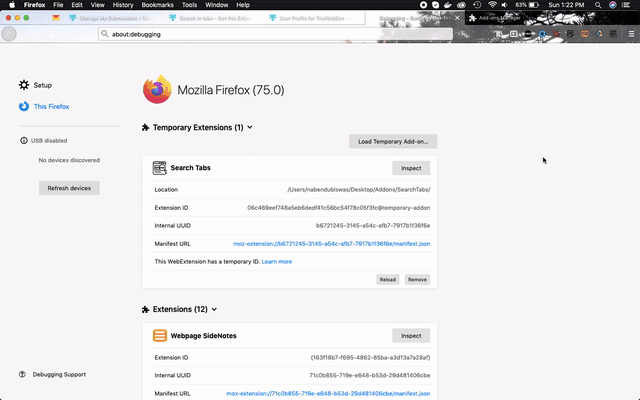Click the Search Tabs Internal UUID value
The image size is (640, 400).
[x=373, y=225]
